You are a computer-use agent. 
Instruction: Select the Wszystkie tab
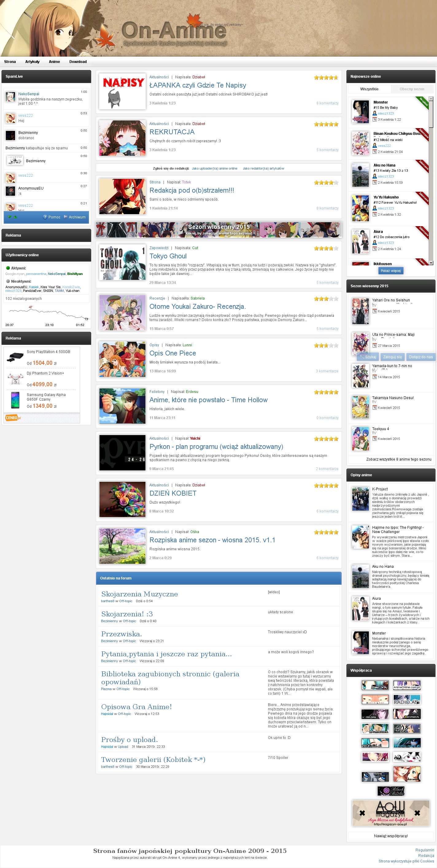click(x=369, y=89)
